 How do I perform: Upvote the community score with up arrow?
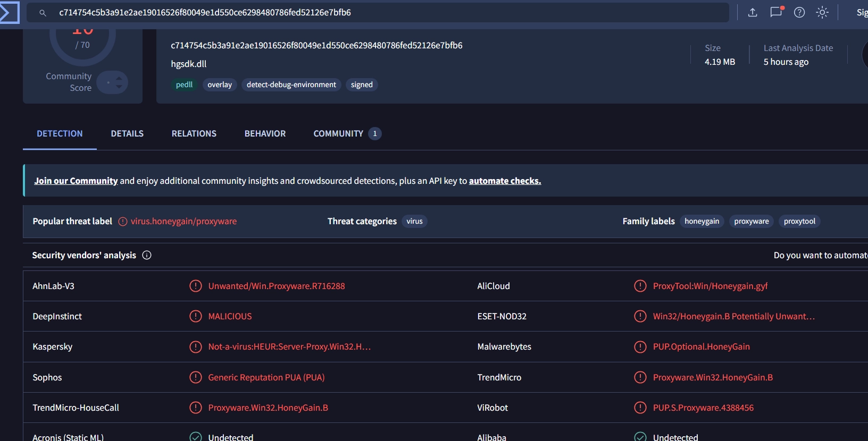pyautogui.click(x=119, y=79)
